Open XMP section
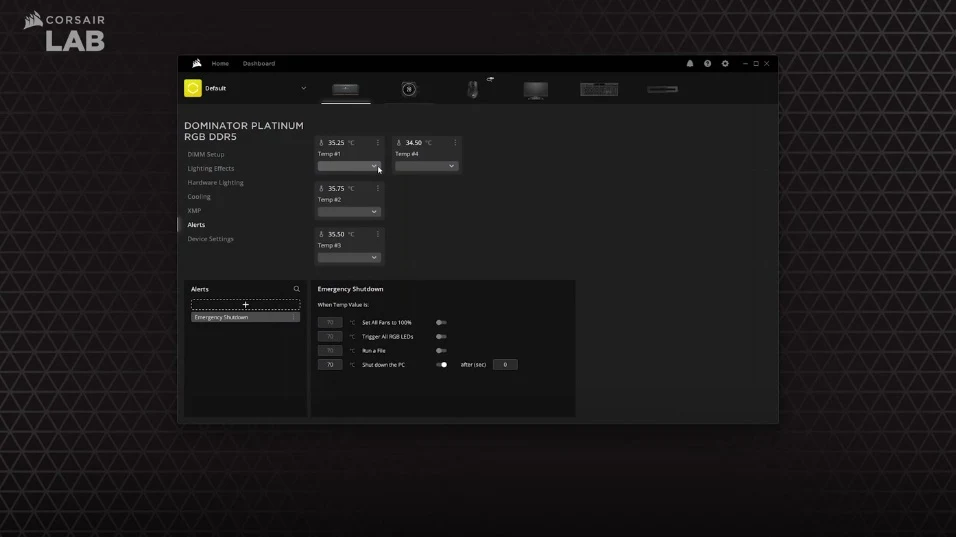This screenshot has height=537, width=956. click(x=194, y=210)
